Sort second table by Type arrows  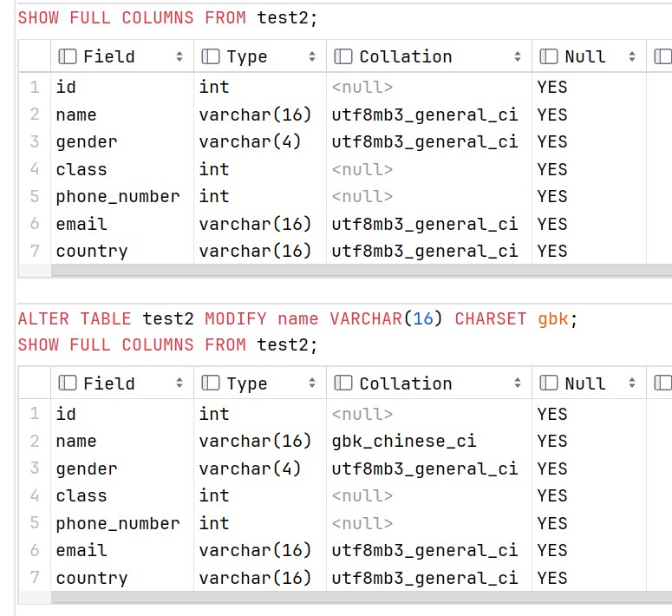311,383
